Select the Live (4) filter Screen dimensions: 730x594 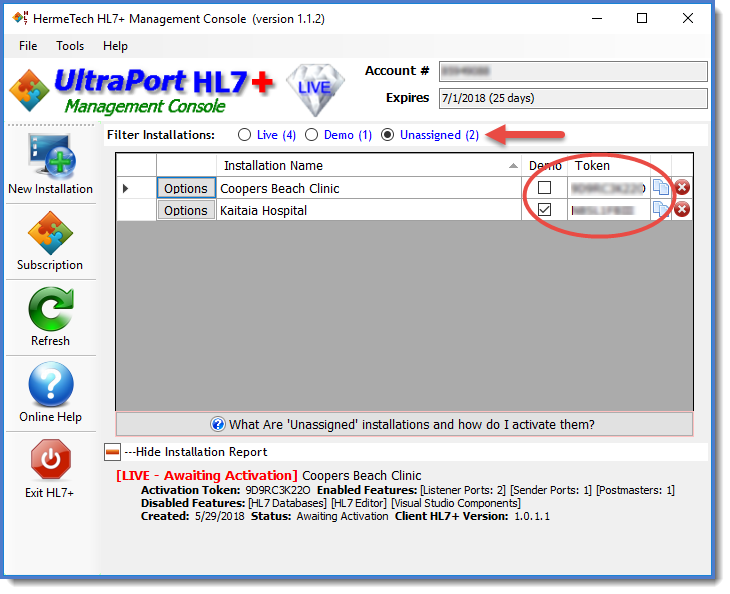pyautogui.click(x=267, y=135)
